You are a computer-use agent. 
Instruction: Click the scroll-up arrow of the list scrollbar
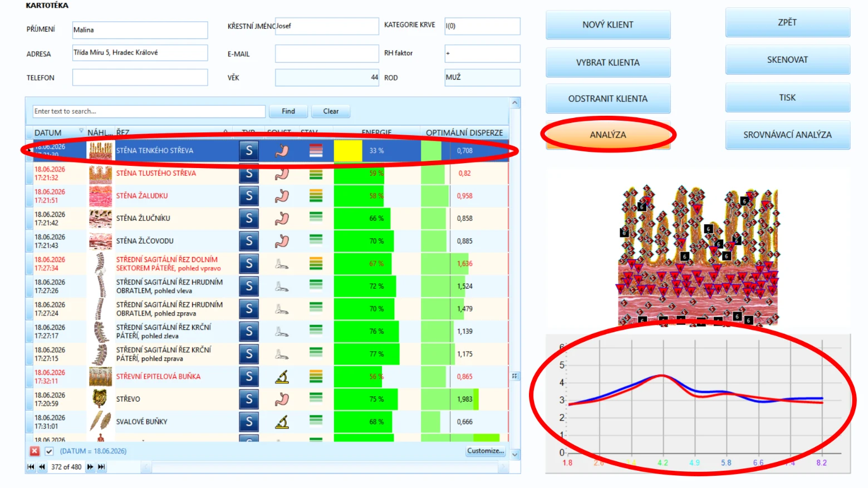click(x=515, y=103)
